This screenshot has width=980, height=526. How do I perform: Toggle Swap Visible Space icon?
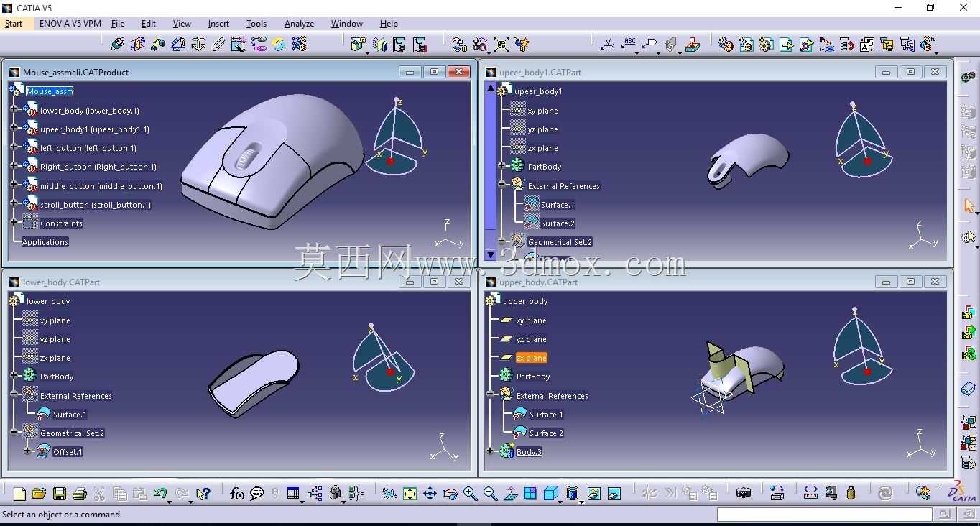614,493
